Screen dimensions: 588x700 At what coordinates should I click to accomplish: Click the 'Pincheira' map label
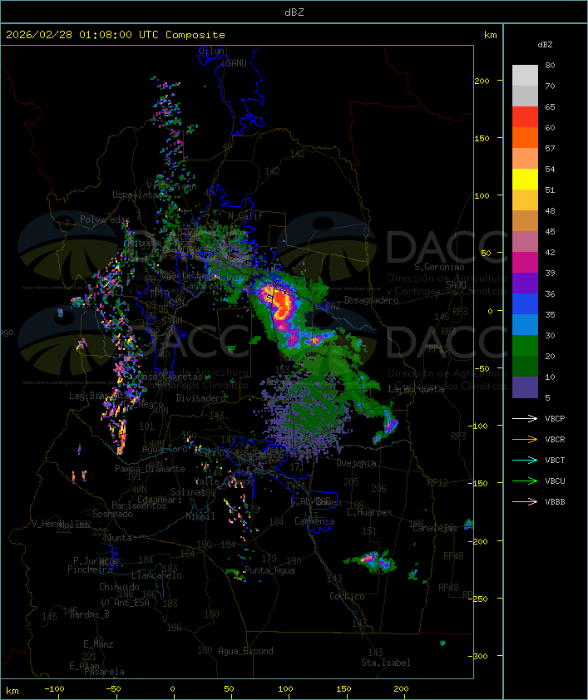(x=90, y=569)
